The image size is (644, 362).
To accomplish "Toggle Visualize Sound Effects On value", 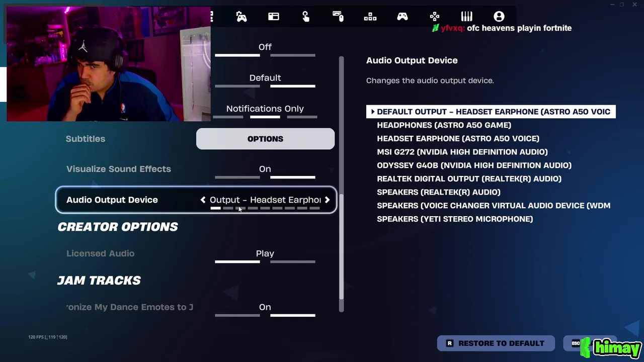I will tap(265, 171).
